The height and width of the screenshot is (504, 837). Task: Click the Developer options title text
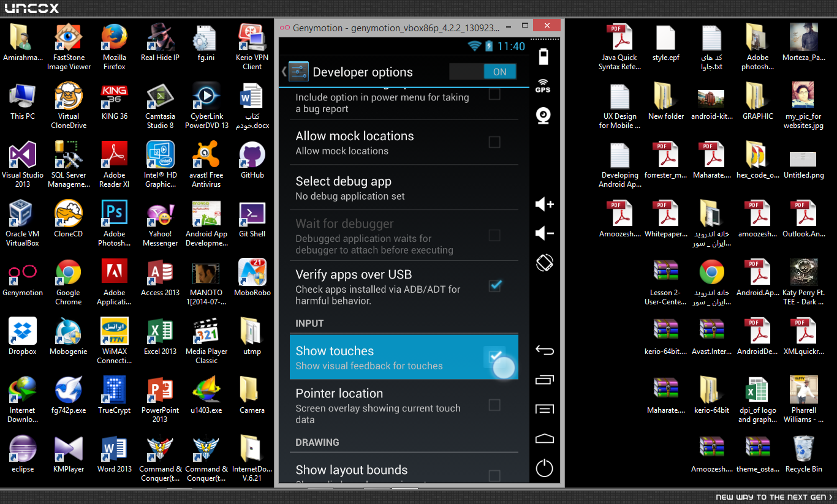point(363,72)
